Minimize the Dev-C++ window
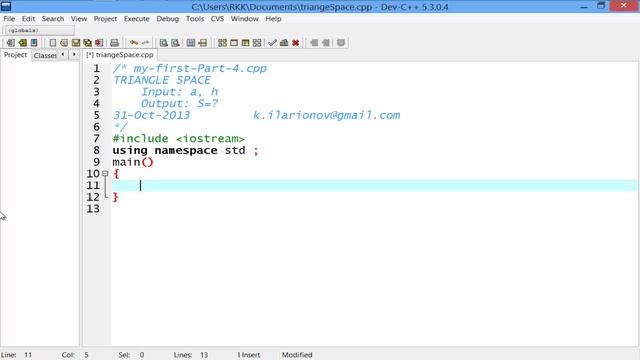This screenshot has height=360, width=640. click(584, 6)
